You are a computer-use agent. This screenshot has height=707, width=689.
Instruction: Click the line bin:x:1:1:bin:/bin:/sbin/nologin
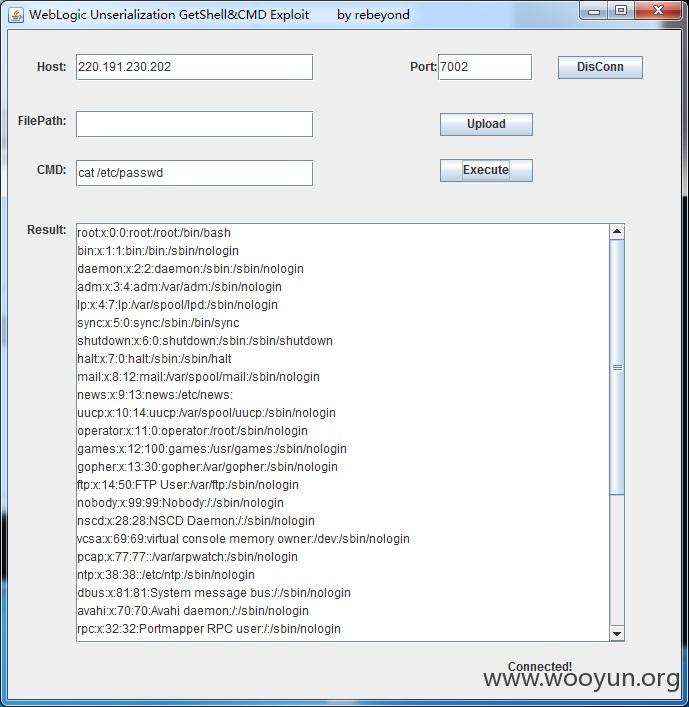158,251
